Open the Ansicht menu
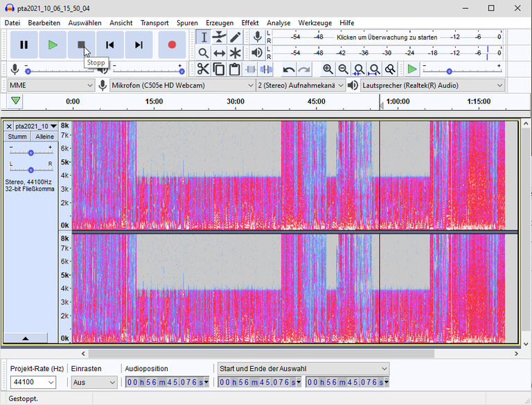Viewport: 532px width, 405px height. point(121,23)
